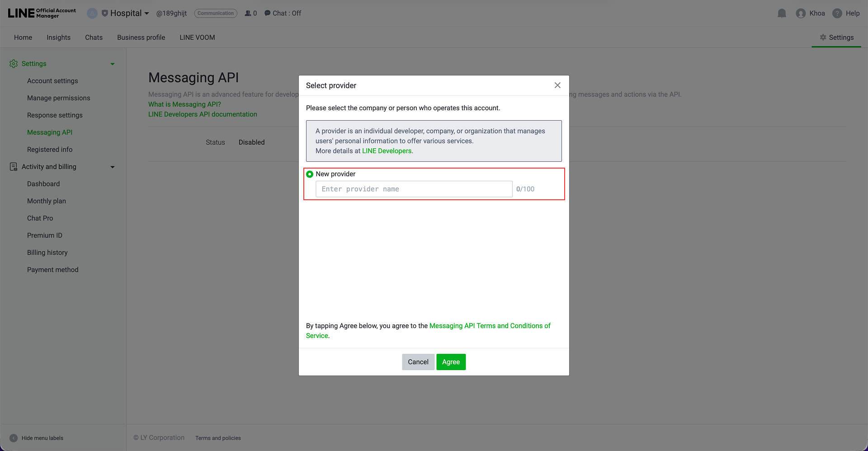Open the Help icon

pyautogui.click(x=839, y=13)
